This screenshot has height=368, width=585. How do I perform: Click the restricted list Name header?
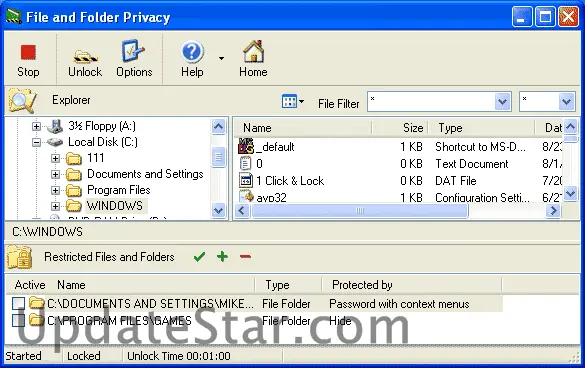[x=71, y=285]
